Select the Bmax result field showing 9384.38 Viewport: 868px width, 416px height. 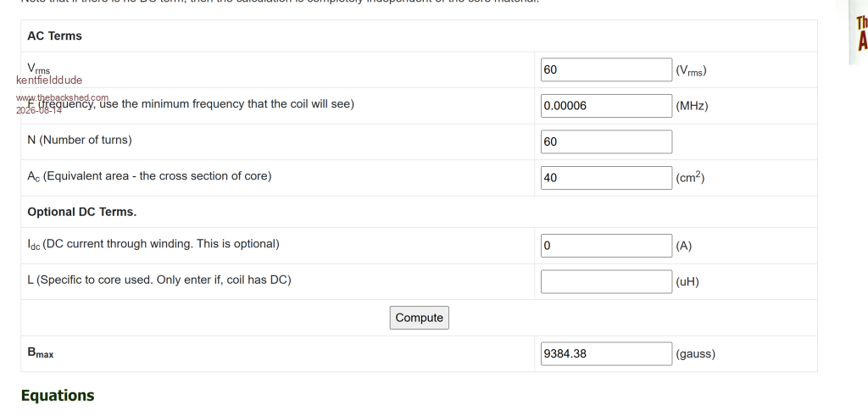point(606,353)
